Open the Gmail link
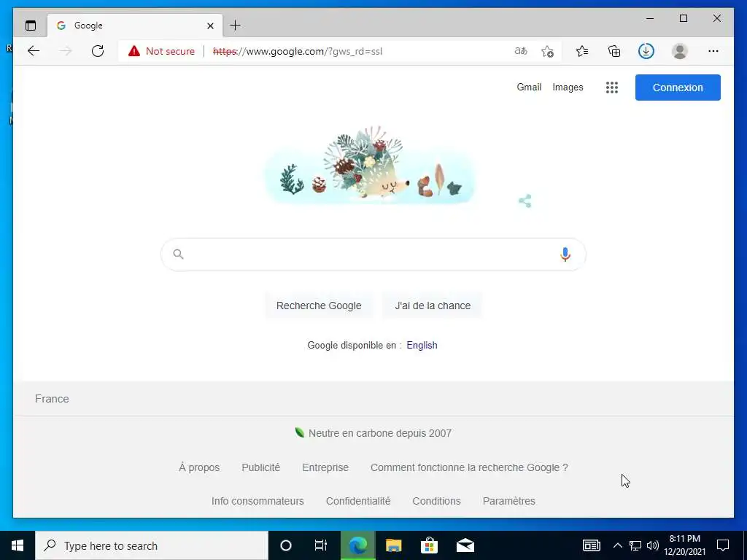The height and width of the screenshot is (560, 747). tap(529, 87)
